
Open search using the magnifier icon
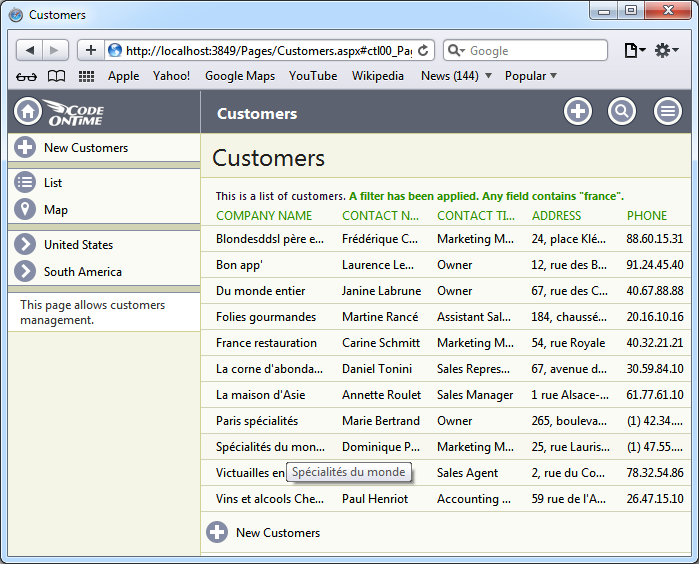click(x=622, y=112)
